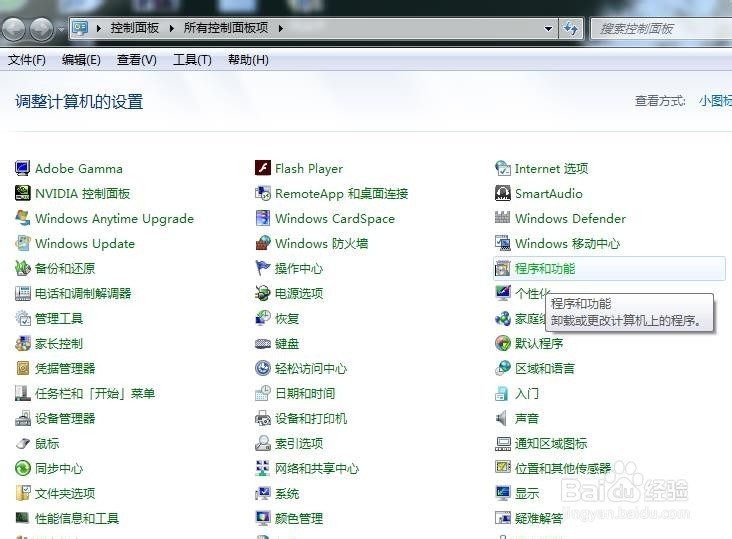Screen dimensions: 732x539
Task: Click the 电话和调制解调器 icon
Action: (22, 293)
